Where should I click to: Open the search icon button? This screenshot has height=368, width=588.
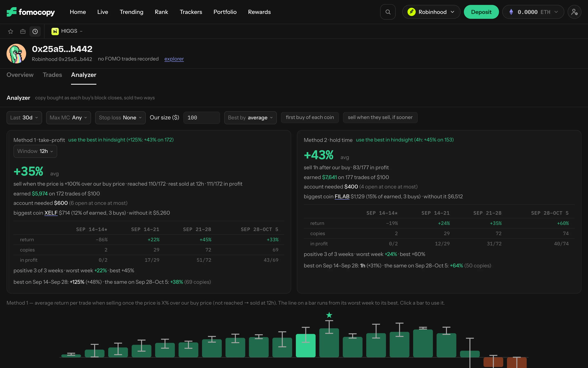(388, 12)
